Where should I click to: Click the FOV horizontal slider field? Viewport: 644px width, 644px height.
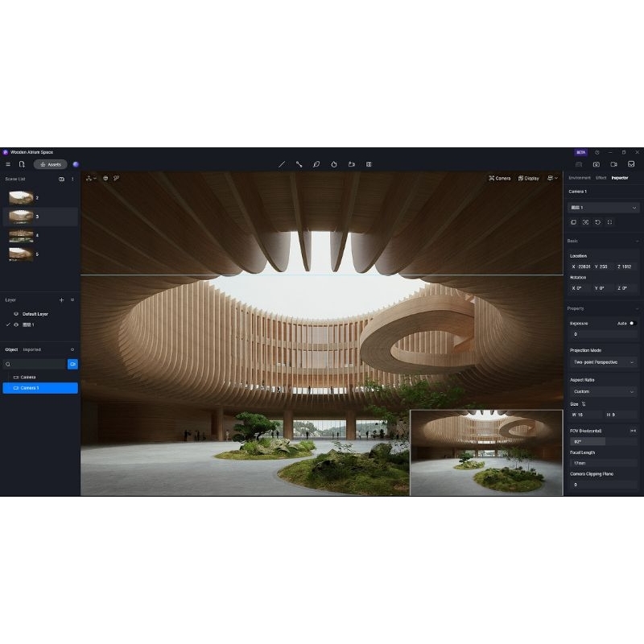point(603,441)
